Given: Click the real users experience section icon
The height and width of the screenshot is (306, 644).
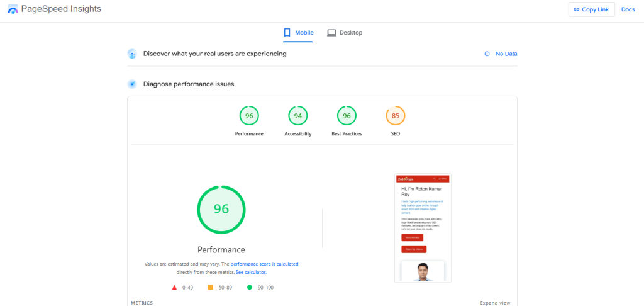Looking at the screenshot, I should coord(132,54).
